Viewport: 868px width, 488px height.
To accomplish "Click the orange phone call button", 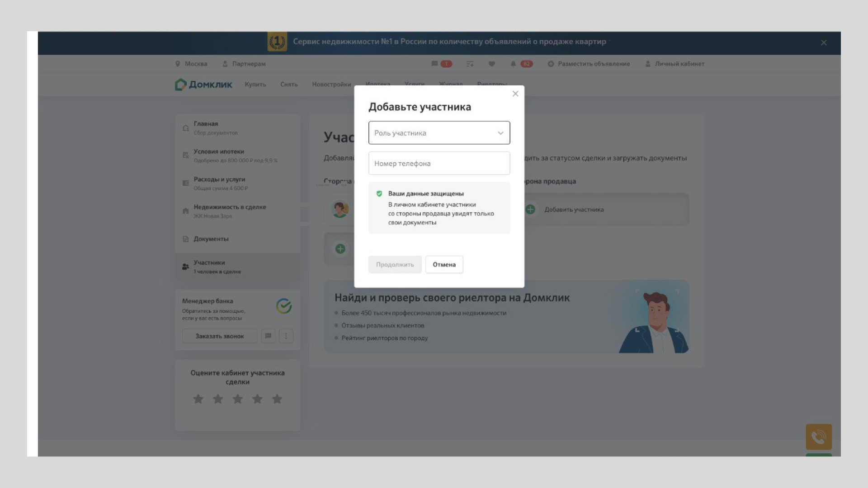I will [x=819, y=437].
